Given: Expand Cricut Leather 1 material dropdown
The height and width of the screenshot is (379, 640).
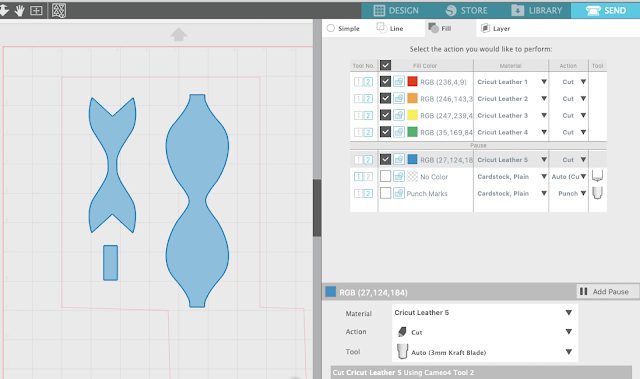Looking at the screenshot, I should point(544,82).
